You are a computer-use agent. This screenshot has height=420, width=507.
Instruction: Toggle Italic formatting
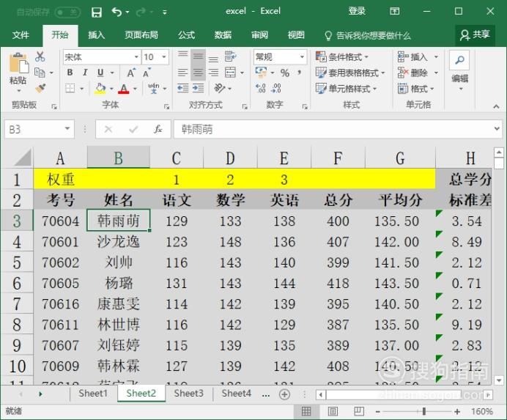[85, 73]
